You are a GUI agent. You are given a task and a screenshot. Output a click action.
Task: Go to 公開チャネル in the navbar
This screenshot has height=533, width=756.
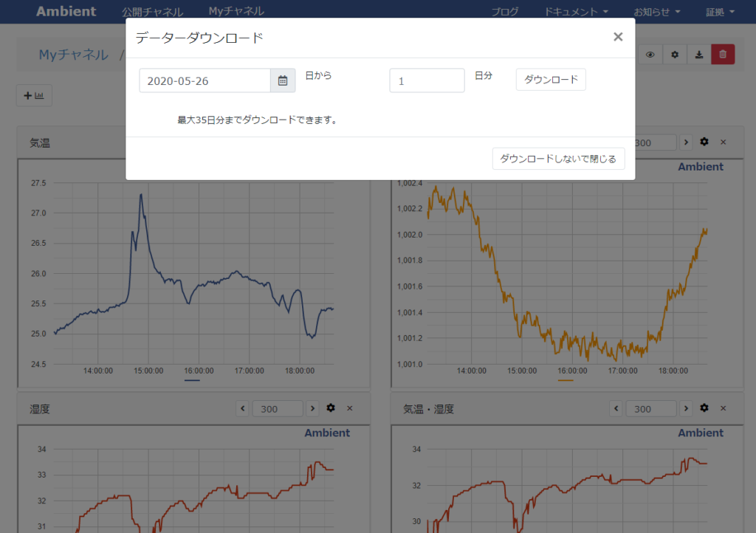pos(152,12)
